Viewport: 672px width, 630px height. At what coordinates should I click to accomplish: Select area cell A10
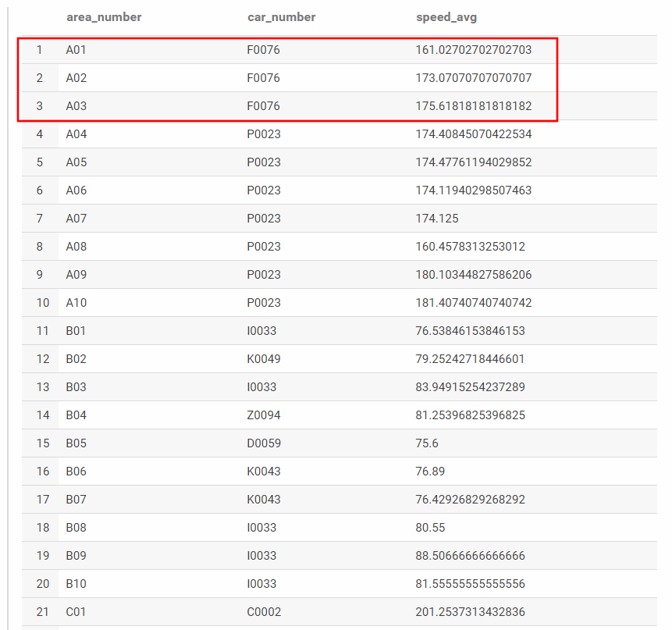76,303
